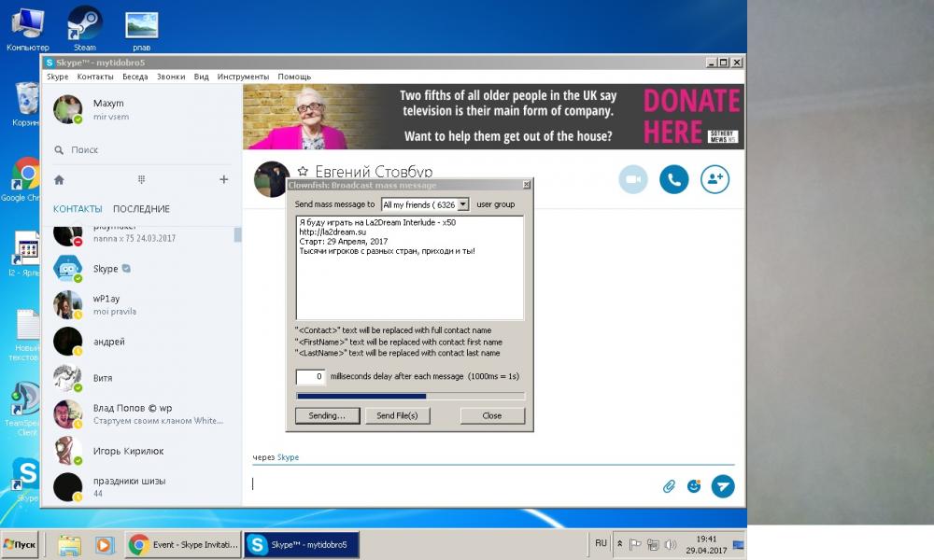Click the blue voice call button
Viewport: 934px width, 560px height.
[673, 179]
